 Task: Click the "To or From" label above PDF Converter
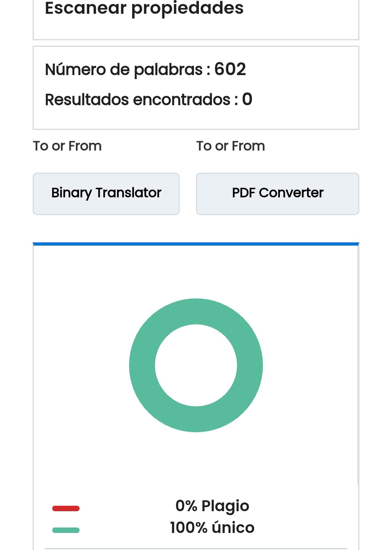point(230,146)
